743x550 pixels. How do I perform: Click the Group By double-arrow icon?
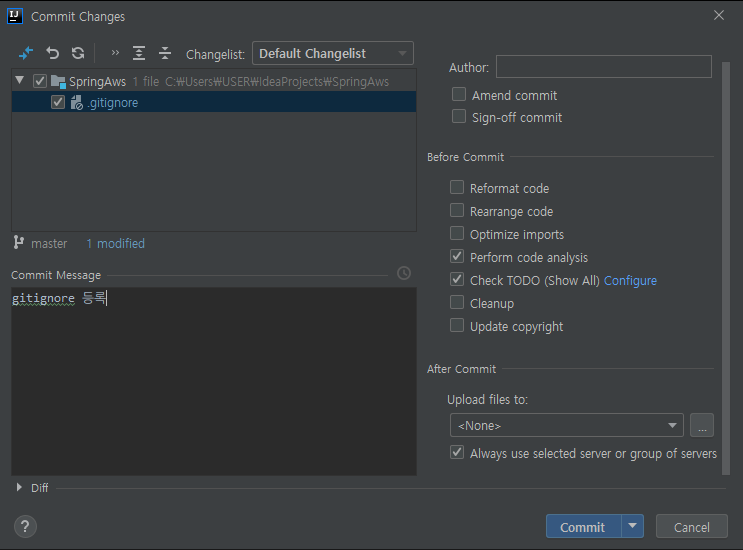(115, 53)
